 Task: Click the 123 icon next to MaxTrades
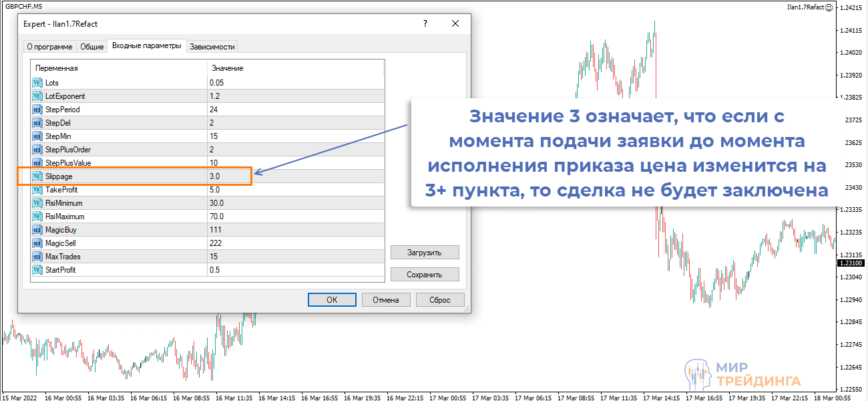point(37,256)
